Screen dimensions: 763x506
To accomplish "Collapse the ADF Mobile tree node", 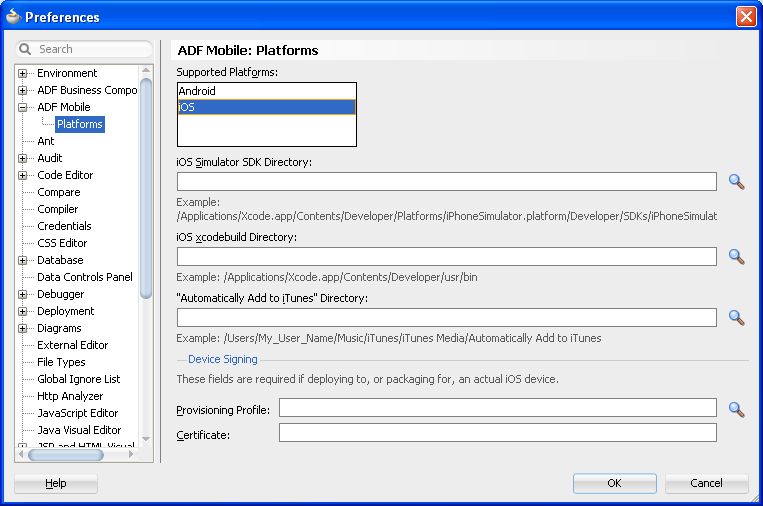I will coord(22,108).
